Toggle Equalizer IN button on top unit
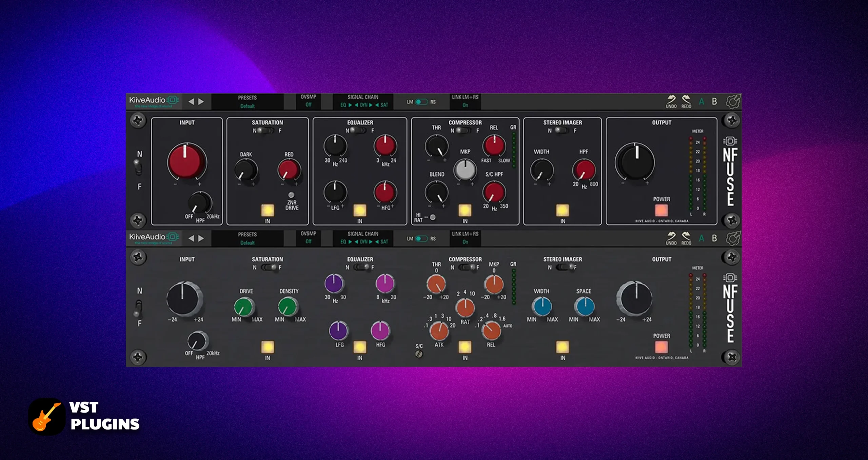868x460 pixels. click(x=360, y=210)
